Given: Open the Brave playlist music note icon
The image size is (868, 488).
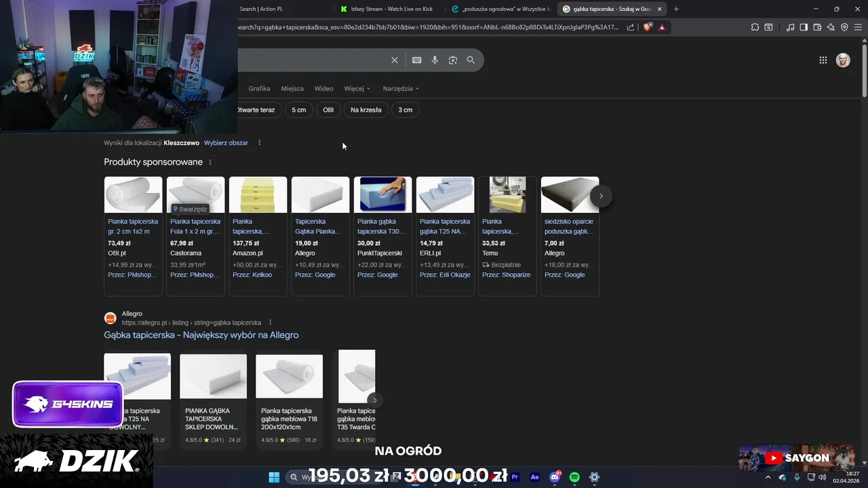Looking at the screenshot, I should tap(790, 27).
